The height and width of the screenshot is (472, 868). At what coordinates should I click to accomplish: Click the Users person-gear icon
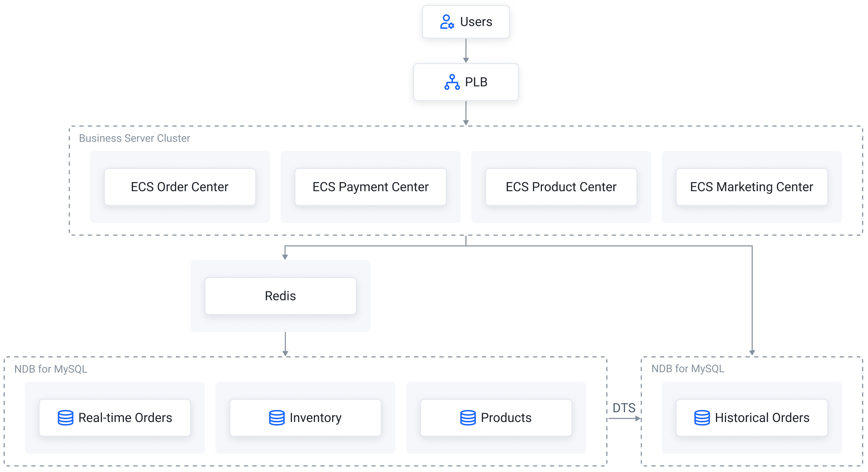tap(447, 22)
